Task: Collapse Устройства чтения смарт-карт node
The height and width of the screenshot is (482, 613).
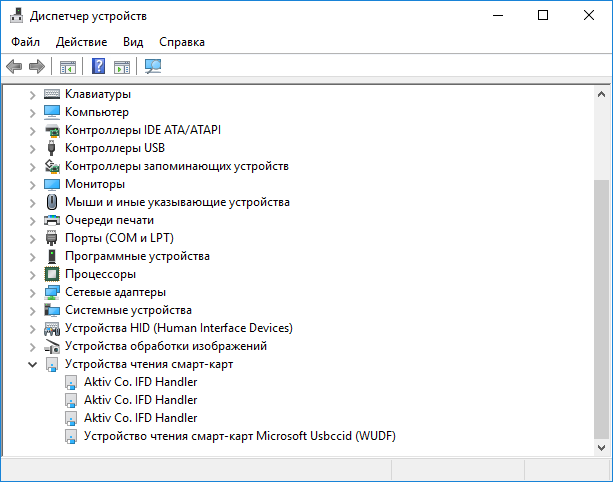Action: [32, 364]
